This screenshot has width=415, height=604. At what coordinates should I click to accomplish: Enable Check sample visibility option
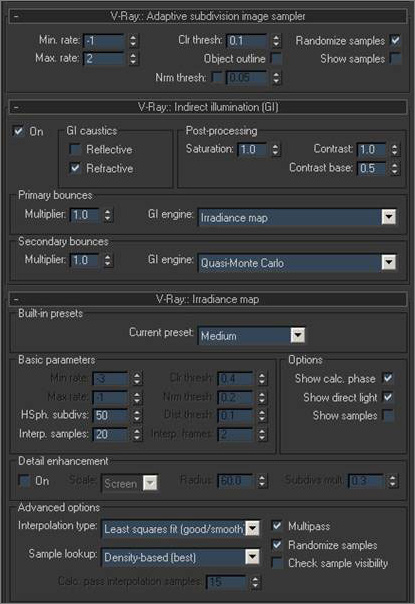pyautogui.click(x=277, y=563)
